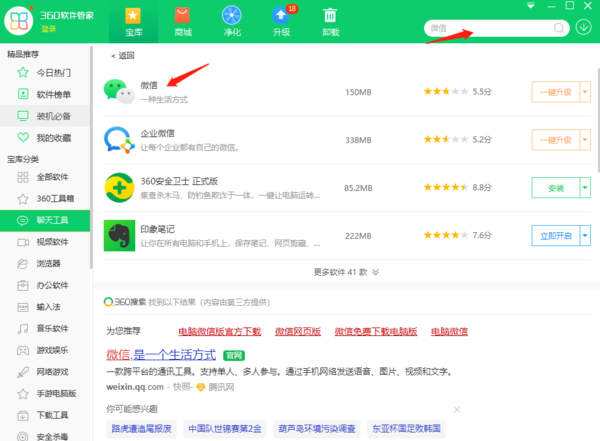Open 360工具箱 category

tap(45, 199)
